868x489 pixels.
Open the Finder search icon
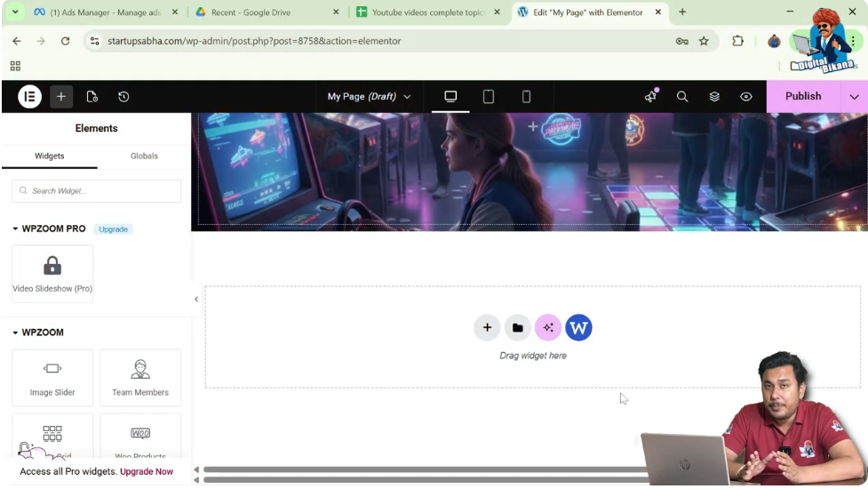(682, 96)
